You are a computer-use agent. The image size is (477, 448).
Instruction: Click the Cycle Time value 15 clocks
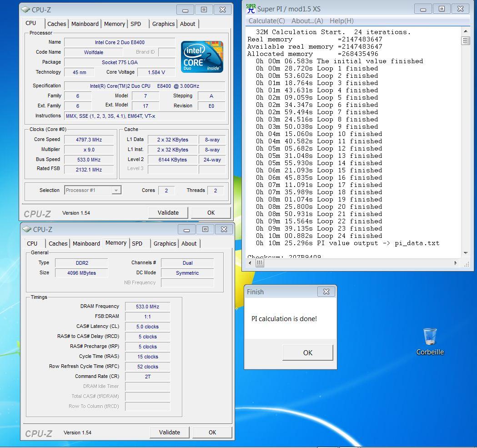147,357
